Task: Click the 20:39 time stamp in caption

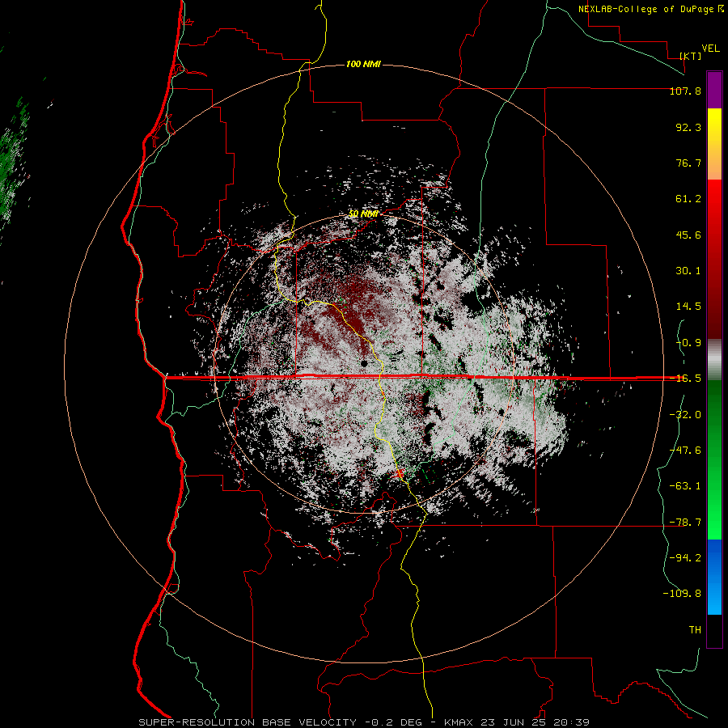Action: coord(570,722)
